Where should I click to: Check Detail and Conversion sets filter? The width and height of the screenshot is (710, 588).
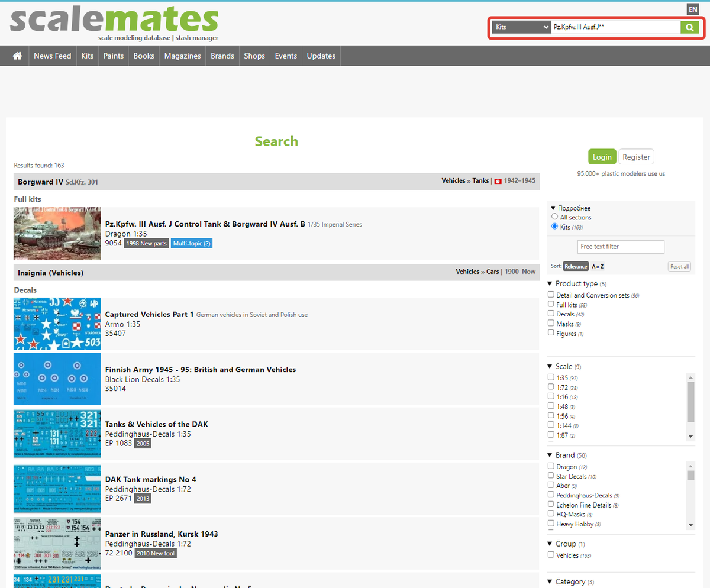coord(551,295)
